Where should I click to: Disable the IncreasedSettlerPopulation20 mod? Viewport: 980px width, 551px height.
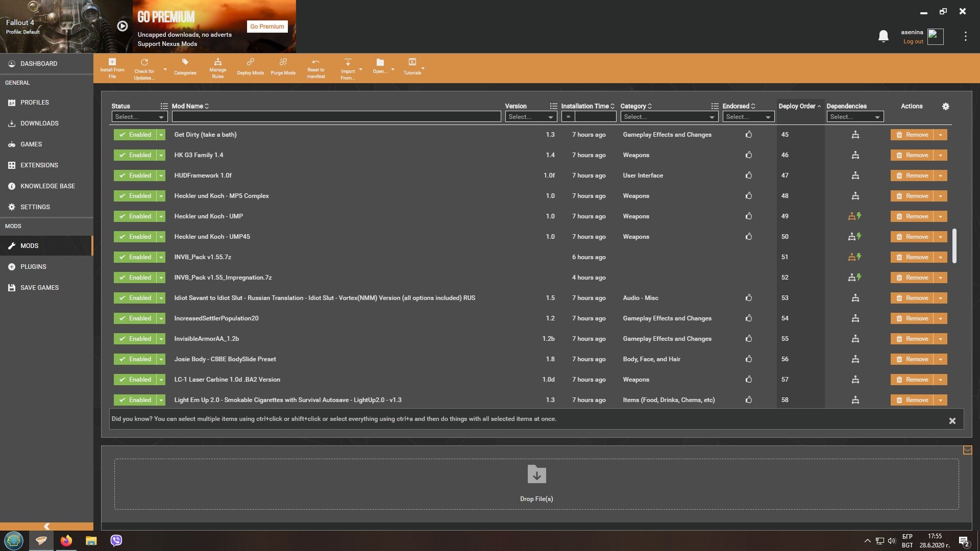click(135, 318)
